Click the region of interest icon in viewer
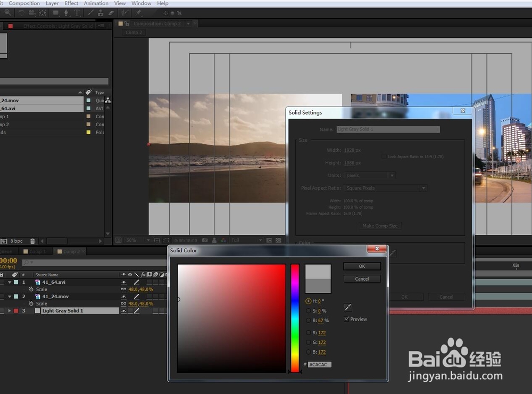 point(166,240)
